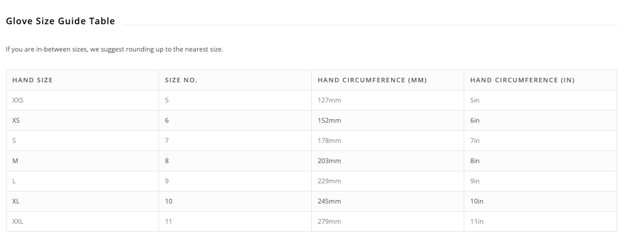
Task: Click the 10in circumference cell
Action: click(477, 202)
